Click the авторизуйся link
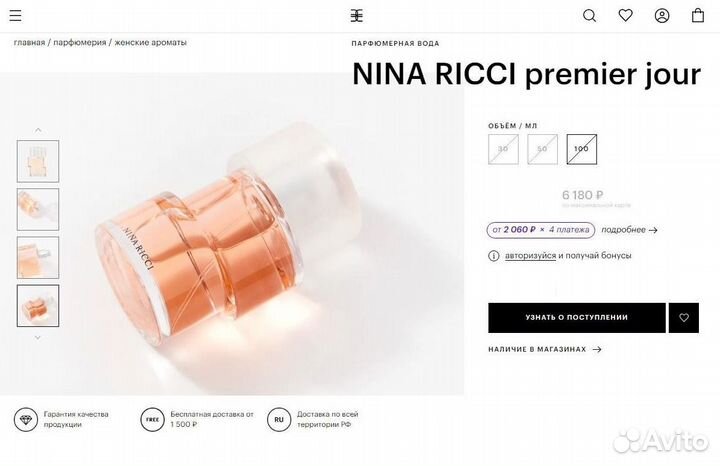The image size is (720, 466). (x=530, y=256)
